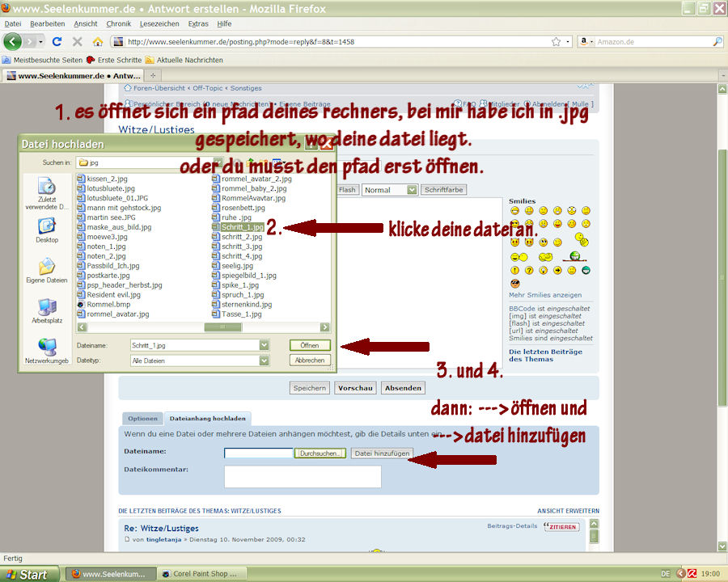728x582 pixels.
Task: Select the file Rommel.bmp in the list
Action: (103, 305)
